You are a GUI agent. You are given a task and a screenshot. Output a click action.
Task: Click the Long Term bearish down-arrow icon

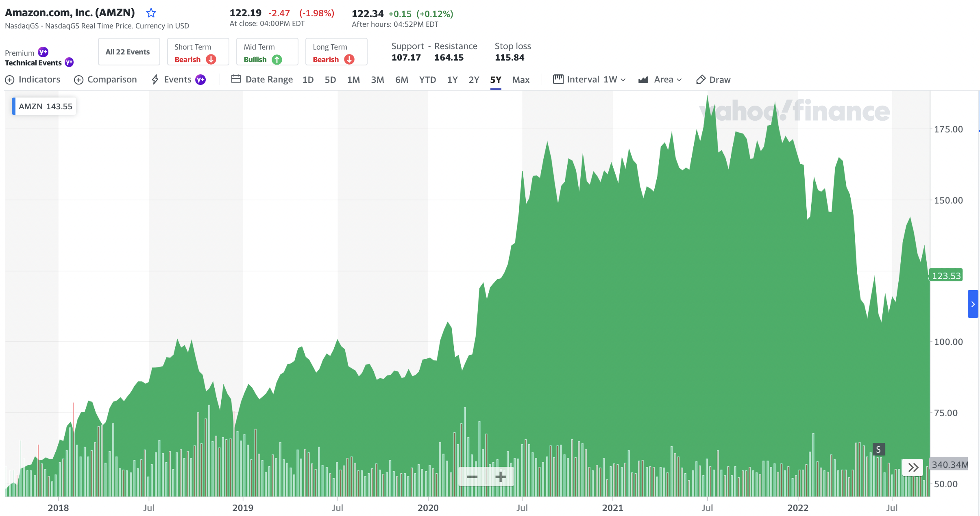click(349, 59)
